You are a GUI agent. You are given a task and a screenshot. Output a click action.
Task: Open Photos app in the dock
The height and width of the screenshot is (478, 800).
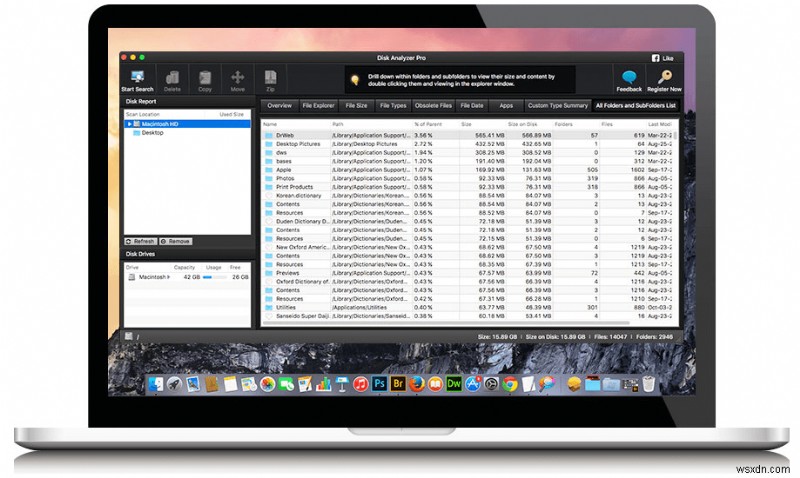click(267, 384)
